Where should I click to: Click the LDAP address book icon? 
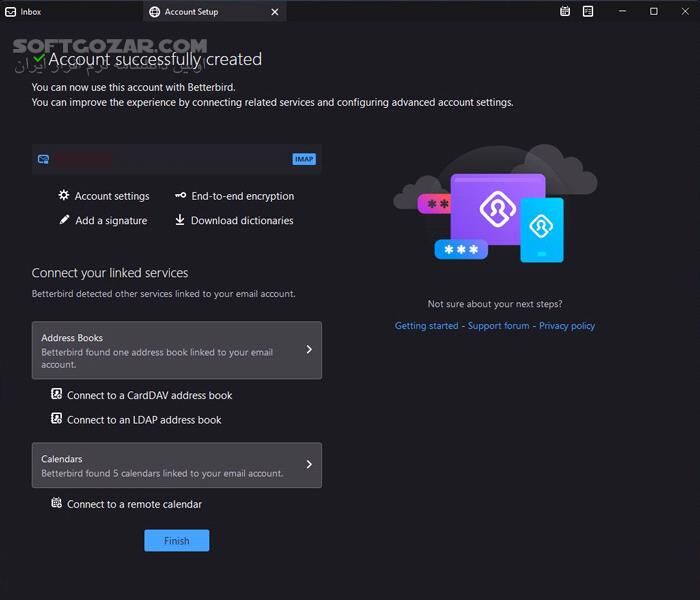click(57, 420)
